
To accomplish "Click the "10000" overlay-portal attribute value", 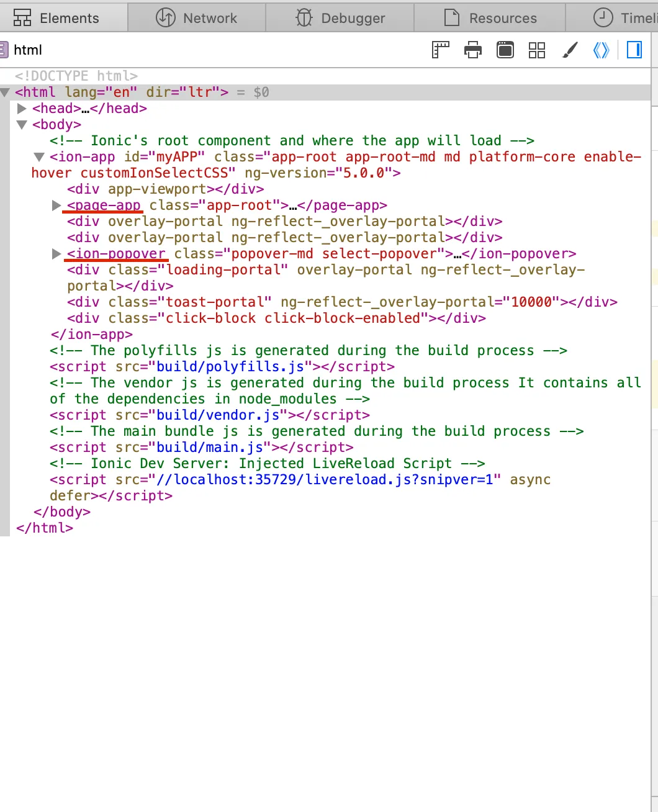I will [x=531, y=302].
